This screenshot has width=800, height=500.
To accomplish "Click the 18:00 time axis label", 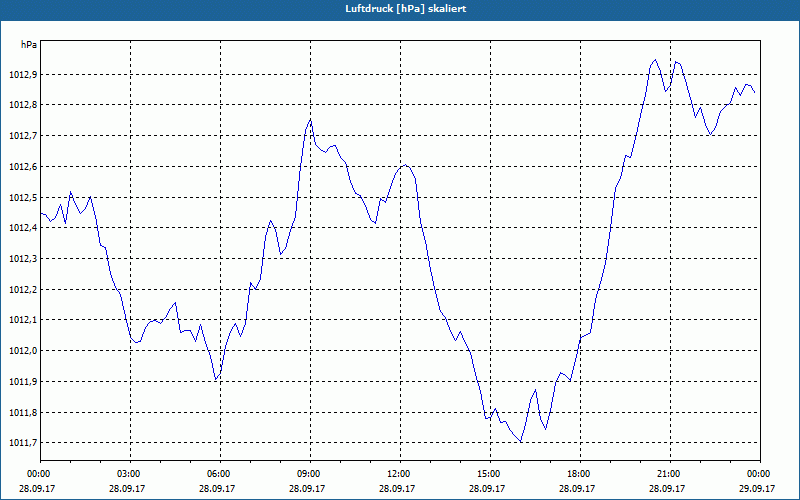I will click(x=580, y=474).
